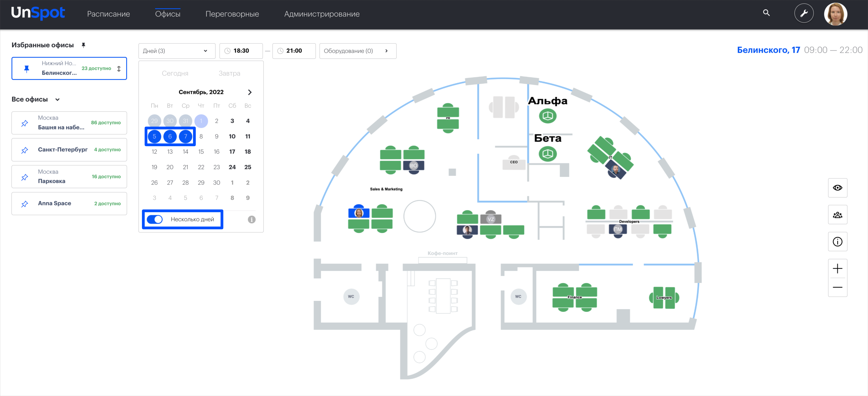868x396 pixels.
Task: Click the clock icon in the 21:00 field
Action: [280, 51]
